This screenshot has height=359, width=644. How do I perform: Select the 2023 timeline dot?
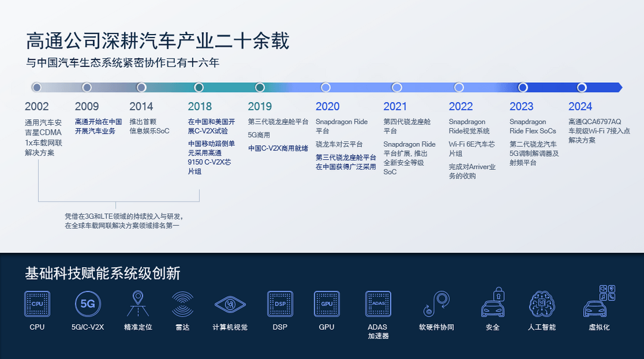(523, 88)
